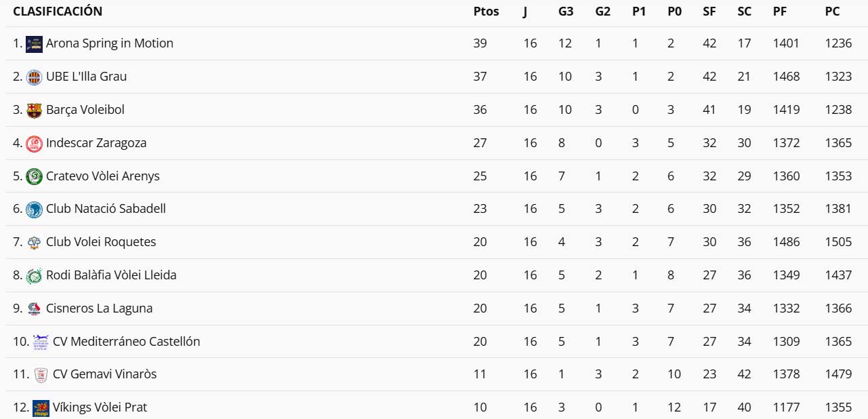Click the CLASIFICACIÓN table heading
868x419 pixels.
pyautogui.click(x=58, y=12)
